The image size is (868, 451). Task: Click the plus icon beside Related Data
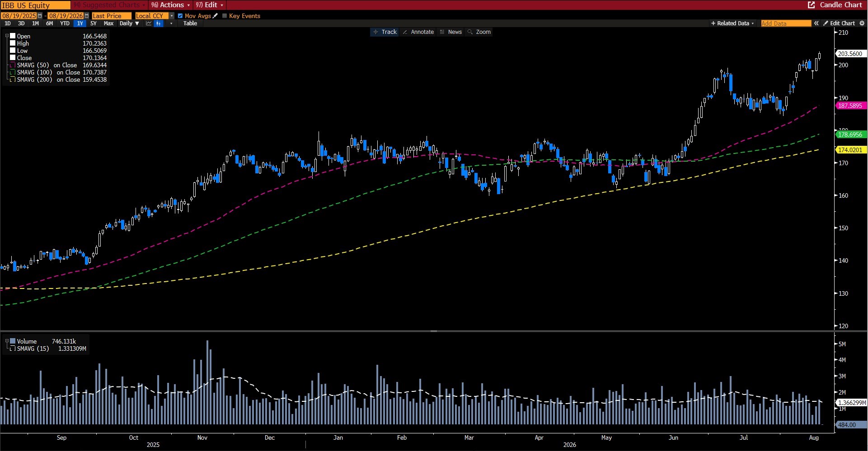click(713, 23)
